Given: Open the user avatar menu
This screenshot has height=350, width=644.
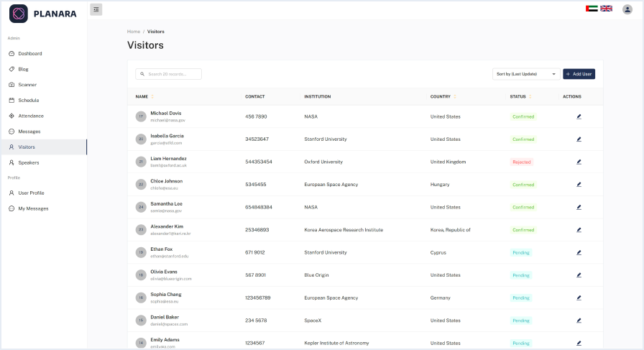Looking at the screenshot, I should (x=627, y=9).
